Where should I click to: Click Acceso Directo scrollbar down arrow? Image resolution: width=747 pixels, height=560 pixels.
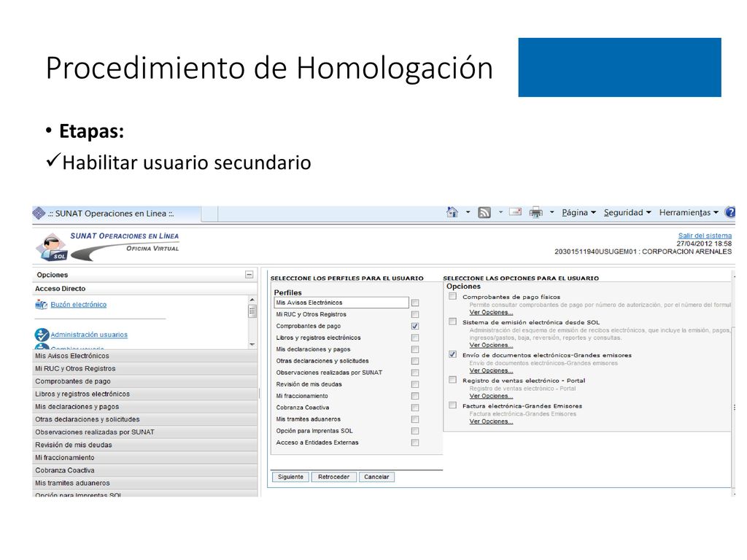pyautogui.click(x=252, y=344)
